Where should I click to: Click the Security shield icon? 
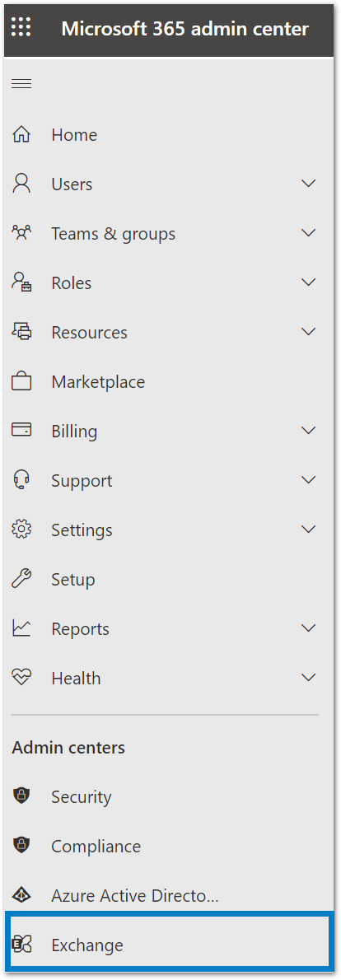21,796
